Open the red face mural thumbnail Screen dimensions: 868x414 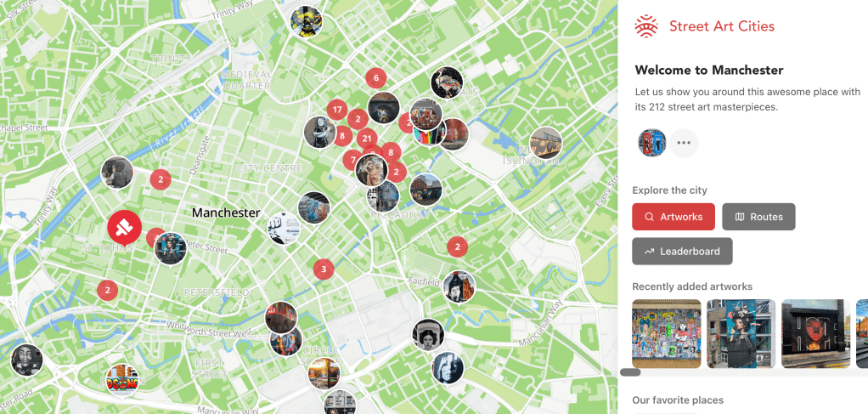click(815, 333)
